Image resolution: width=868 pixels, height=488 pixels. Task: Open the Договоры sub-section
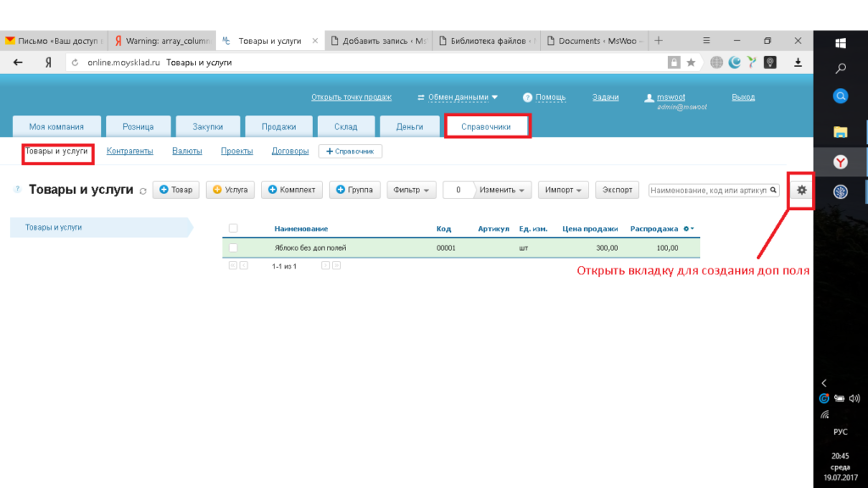coord(290,151)
